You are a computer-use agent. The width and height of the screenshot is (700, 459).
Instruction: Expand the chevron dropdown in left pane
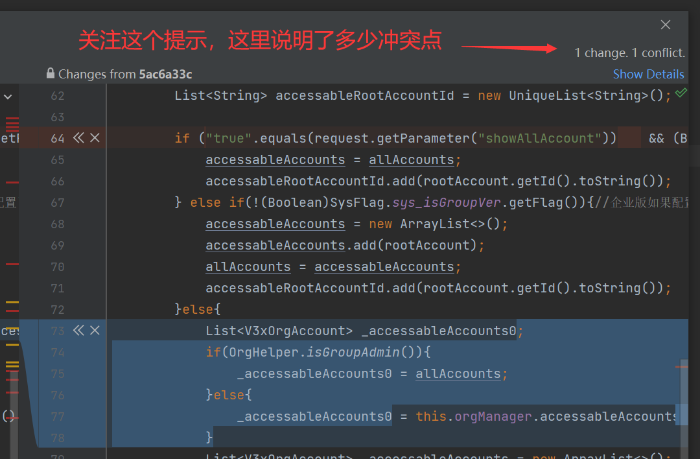8,96
